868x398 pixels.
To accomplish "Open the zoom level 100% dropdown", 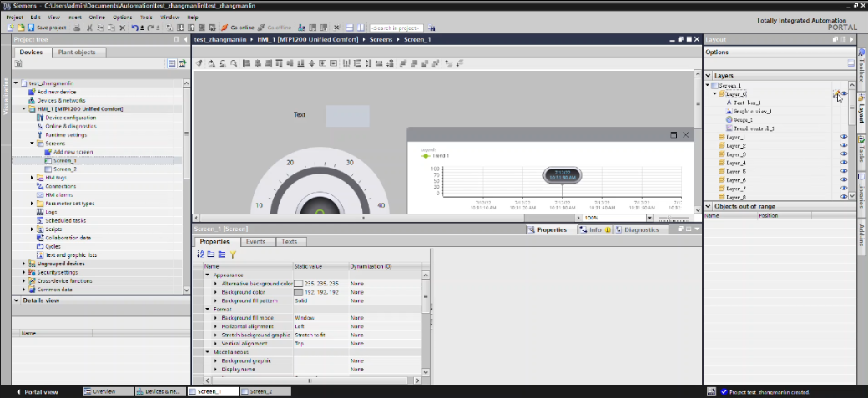I will pos(650,218).
